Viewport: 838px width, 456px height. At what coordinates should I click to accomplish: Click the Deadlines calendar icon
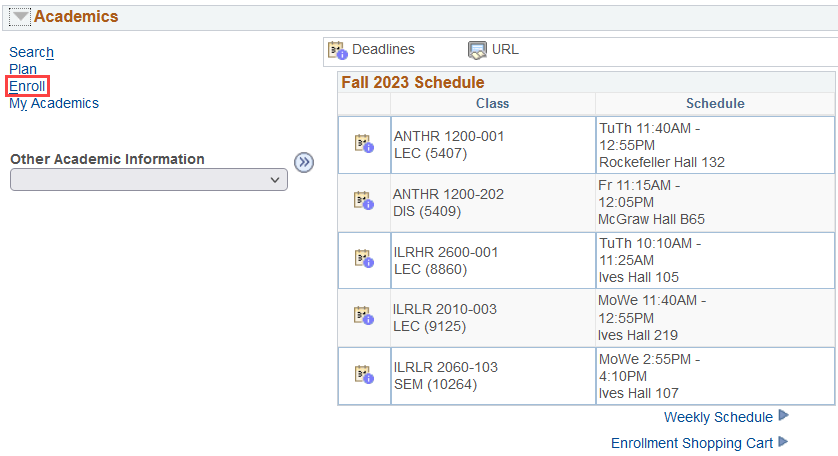coord(337,50)
